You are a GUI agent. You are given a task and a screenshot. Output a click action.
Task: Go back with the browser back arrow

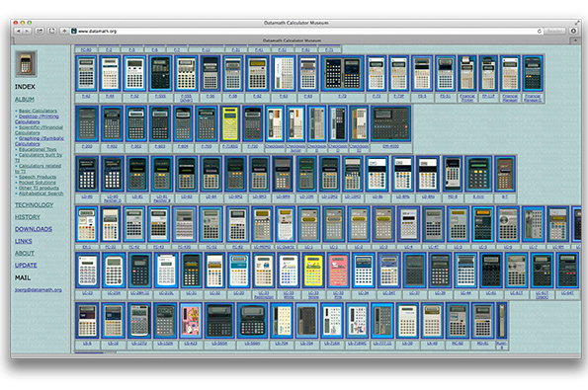pos(18,31)
